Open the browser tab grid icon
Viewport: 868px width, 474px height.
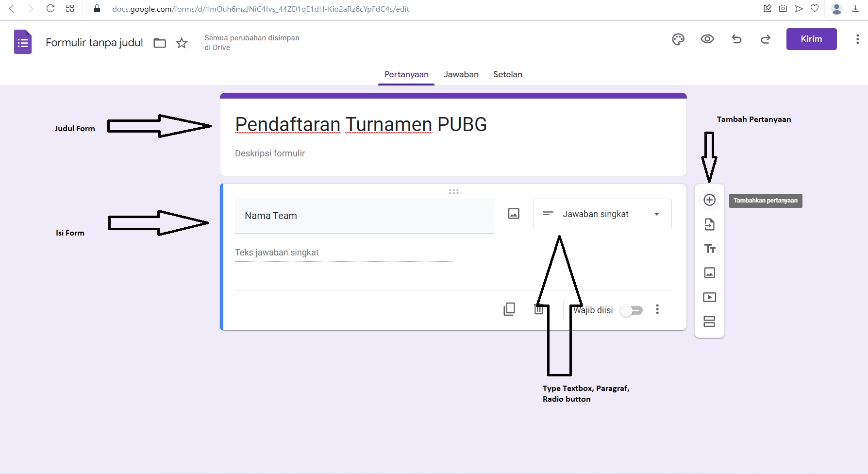click(x=70, y=9)
